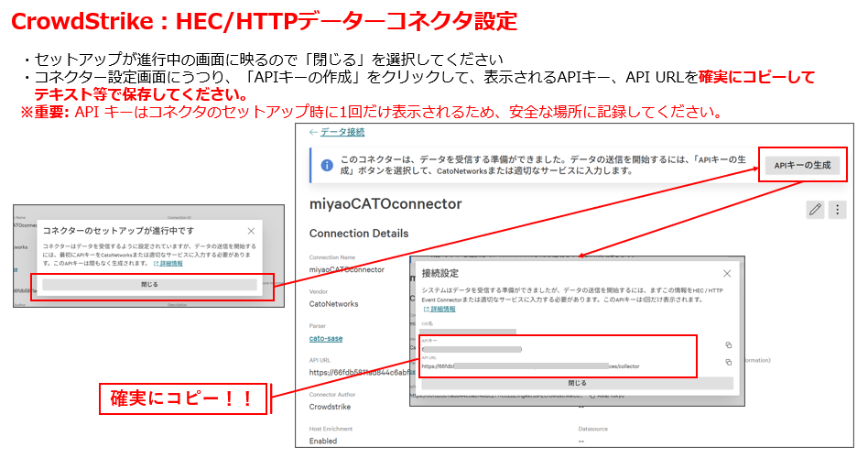Click 閉じる in the 接続設定 dialog

coord(576,383)
